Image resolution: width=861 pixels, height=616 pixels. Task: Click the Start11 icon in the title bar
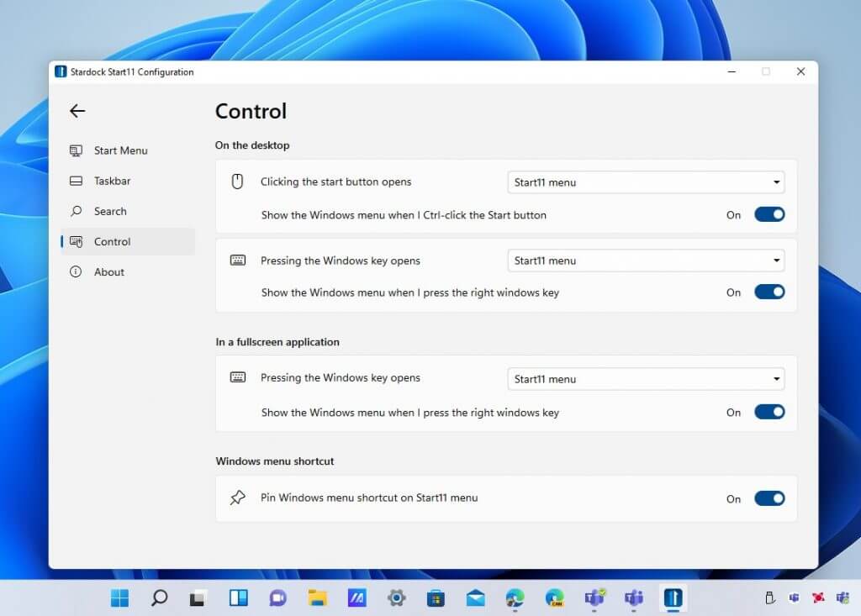61,72
